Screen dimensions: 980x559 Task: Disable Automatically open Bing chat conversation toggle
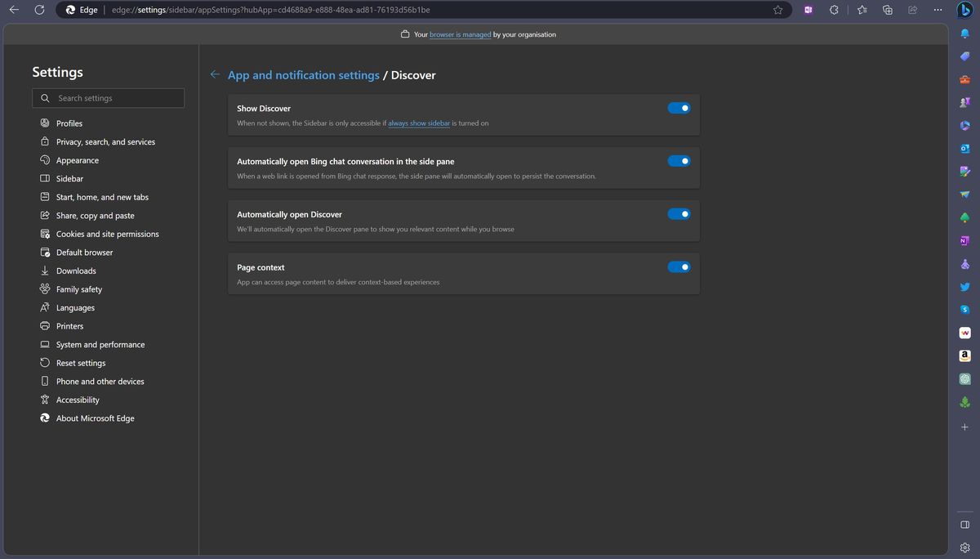[679, 161]
